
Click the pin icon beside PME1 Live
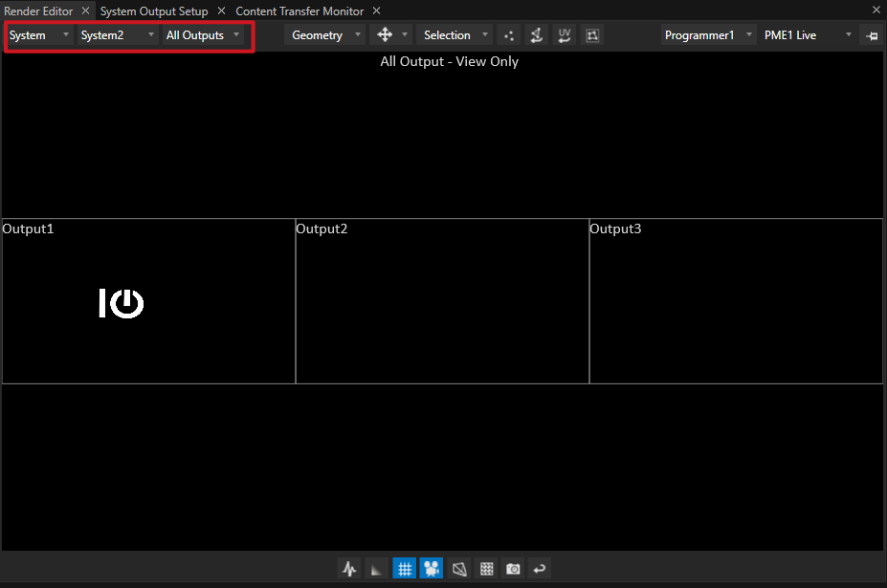pos(872,35)
